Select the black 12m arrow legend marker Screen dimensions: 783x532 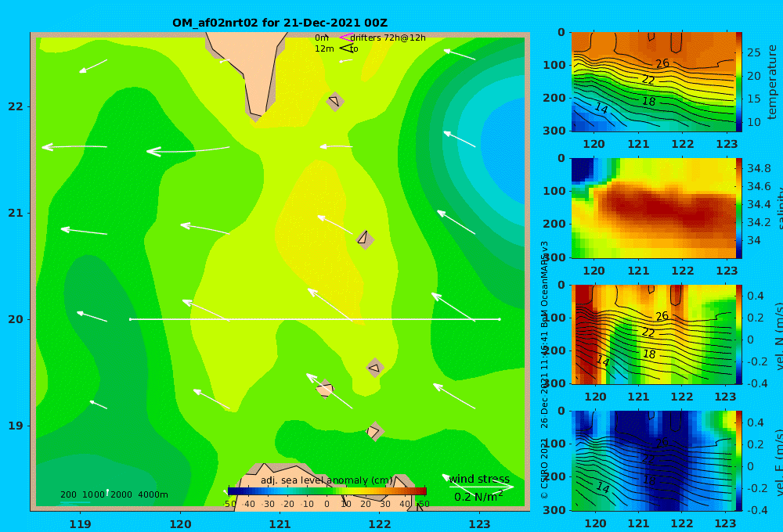tap(346, 49)
